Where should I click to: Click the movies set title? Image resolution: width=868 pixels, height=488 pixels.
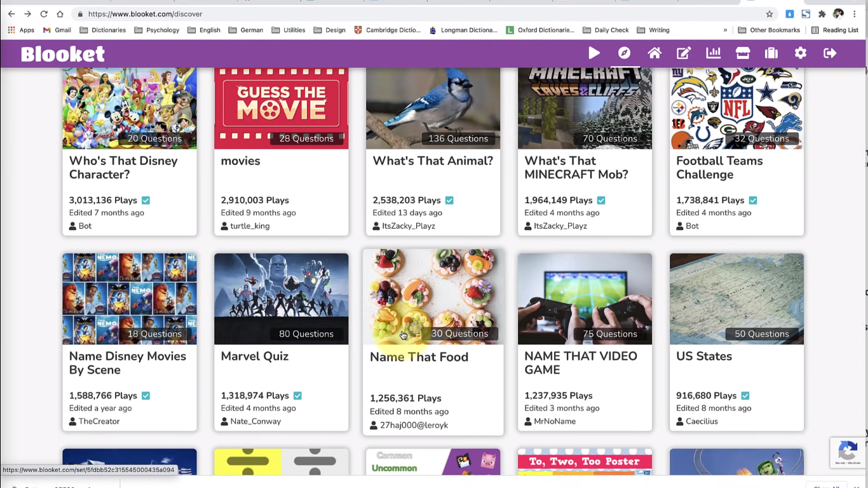[x=240, y=161]
